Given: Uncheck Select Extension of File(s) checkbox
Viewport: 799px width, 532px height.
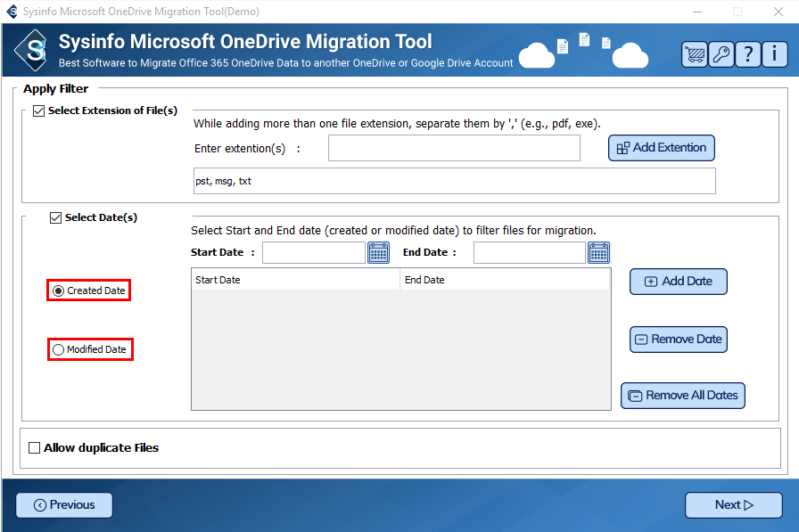Looking at the screenshot, I should click(x=38, y=111).
